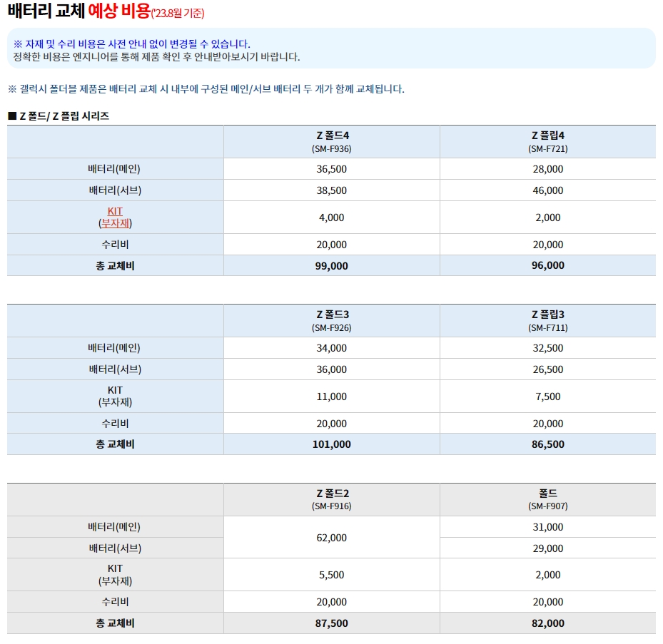Image resolution: width=663 pixels, height=644 pixels.
Task: Select the 총 교체비 value 101,000
Action: (330, 444)
